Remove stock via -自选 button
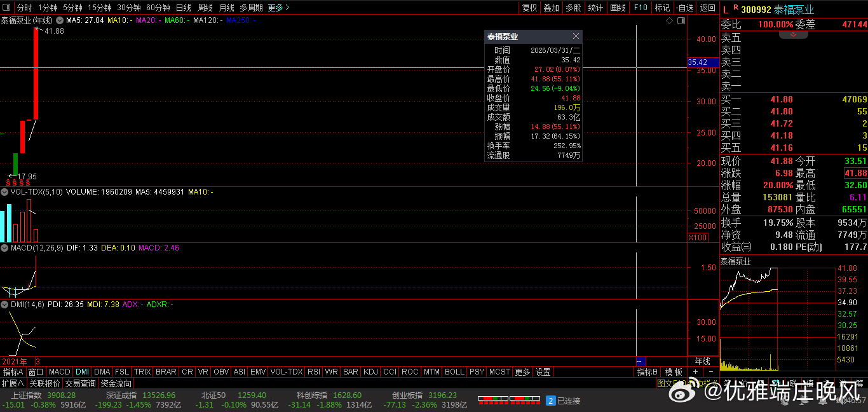This screenshot has height=412, width=868. pyautogui.click(x=685, y=8)
